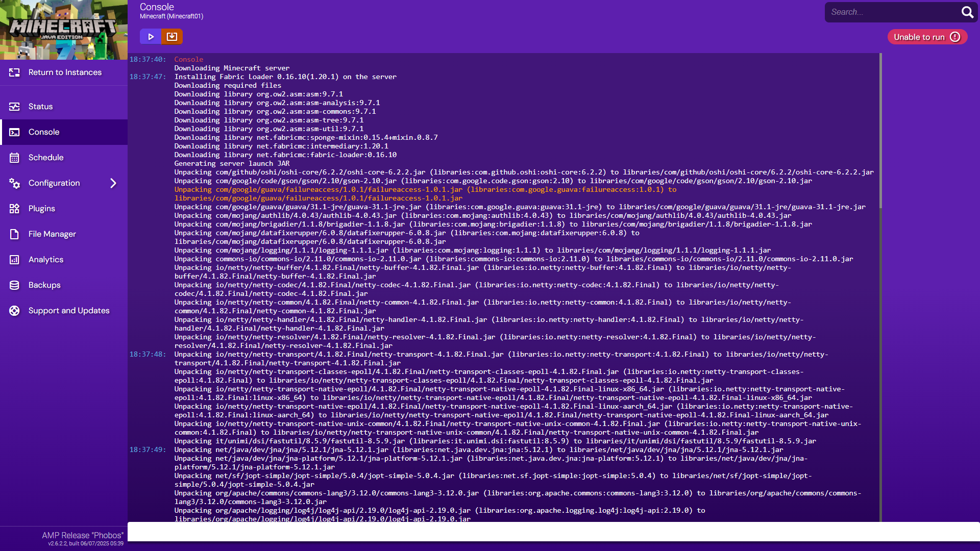980x551 pixels.
Task: Open the Backups section
Action: click(x=64, y=285)
